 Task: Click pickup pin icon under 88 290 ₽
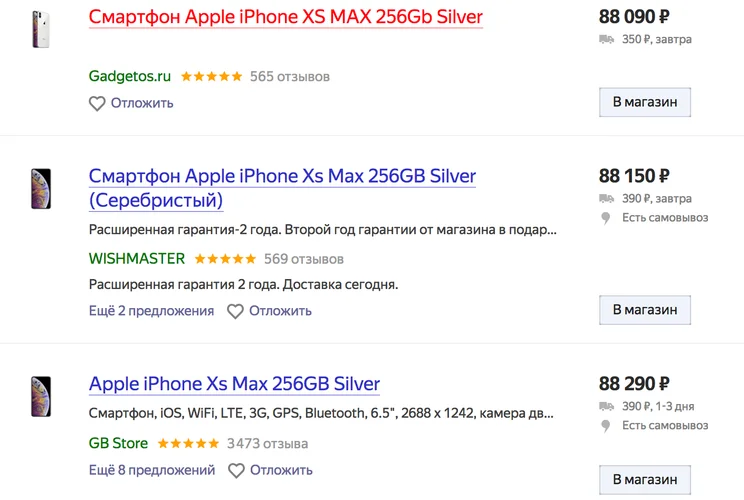coord(606,426)
